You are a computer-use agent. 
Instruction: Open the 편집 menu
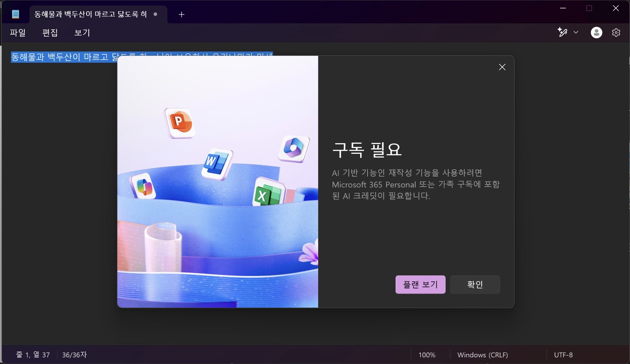tap(50, 33)
